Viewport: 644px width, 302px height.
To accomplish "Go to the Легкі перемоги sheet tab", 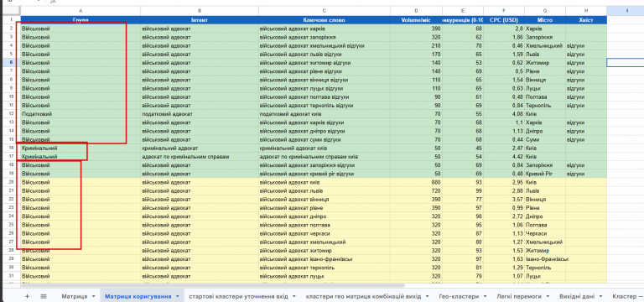I will [519, 296].
